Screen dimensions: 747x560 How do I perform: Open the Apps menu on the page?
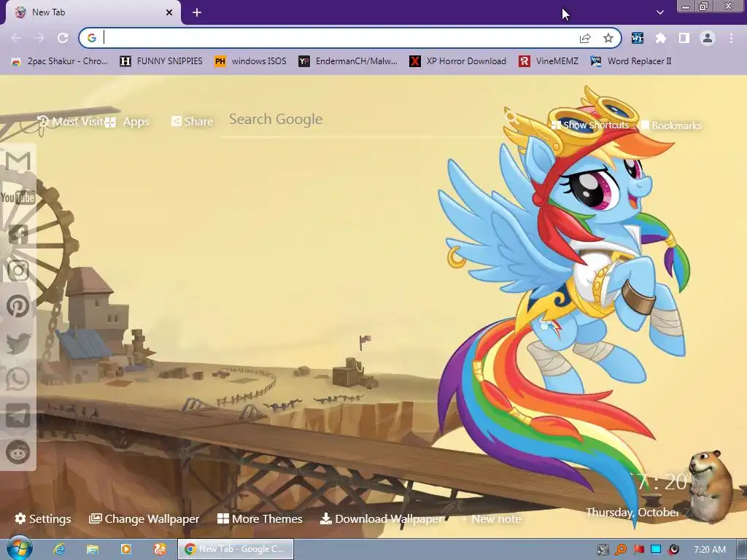[128, 122]
